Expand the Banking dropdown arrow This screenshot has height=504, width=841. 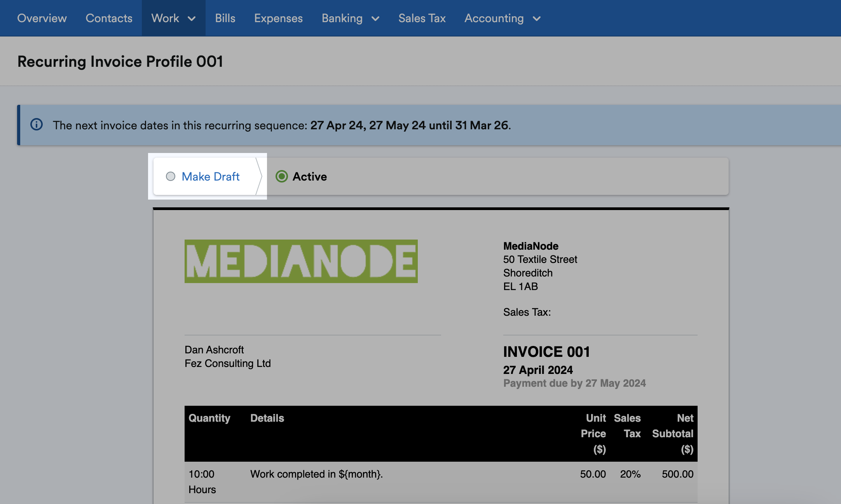coord(375,19)
